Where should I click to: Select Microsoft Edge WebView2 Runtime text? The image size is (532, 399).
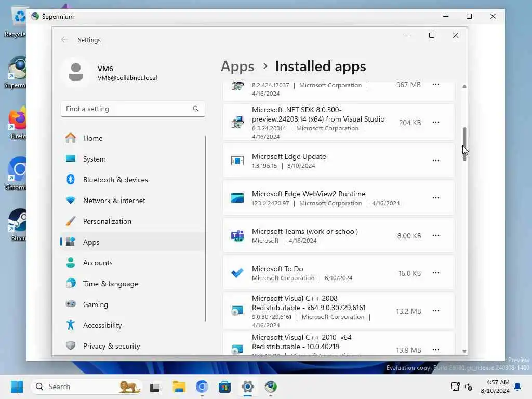[x=309, y=194]
